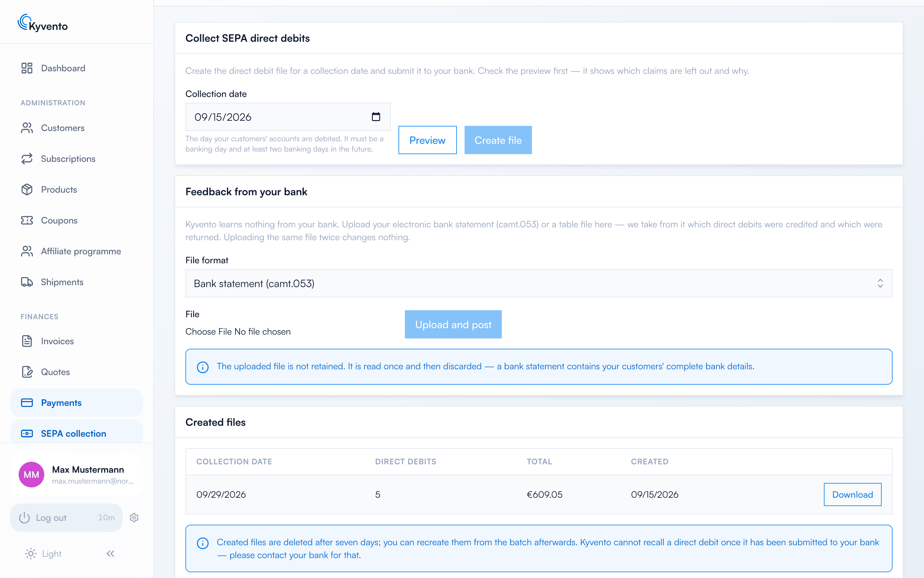Click the €609.05 total cell
Image resolution: width=924 pixels, height=578 pixels.
coord(544,494)
